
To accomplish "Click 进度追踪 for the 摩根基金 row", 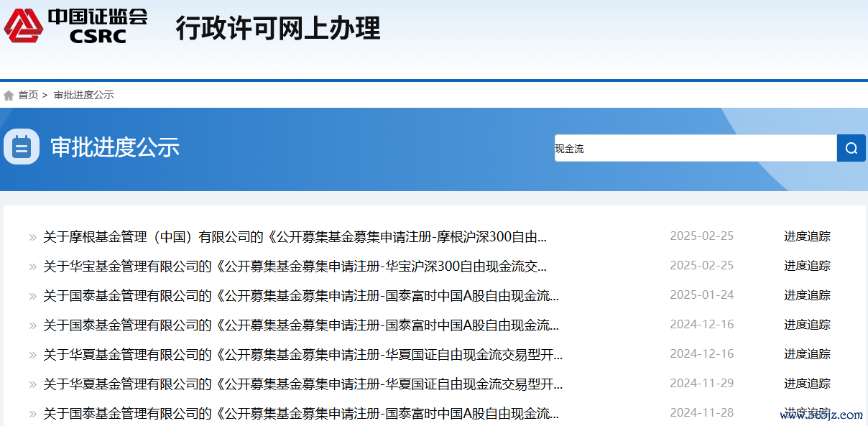I will pyautogui.click(x=807, y=236).
